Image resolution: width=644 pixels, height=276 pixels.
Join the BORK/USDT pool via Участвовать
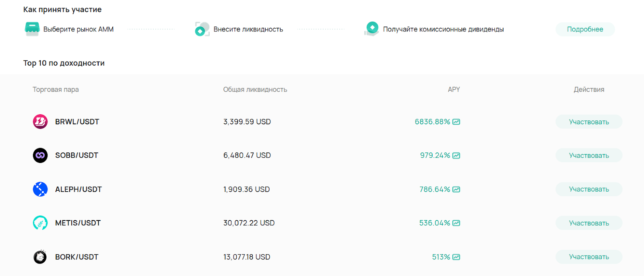coord(588,257)
